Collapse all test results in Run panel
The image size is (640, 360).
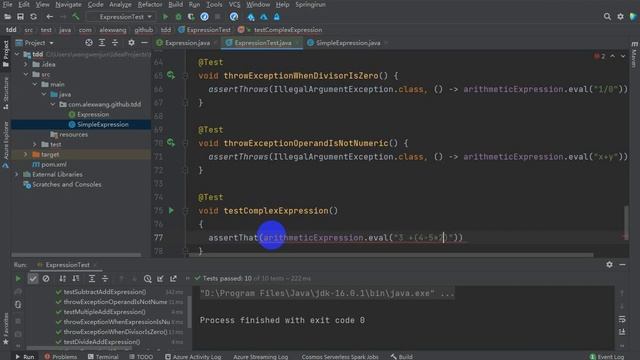tap(105, 278)
